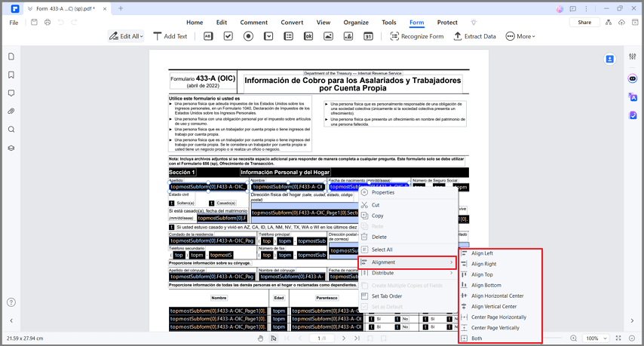Activate the Hand tool in bottom bar

tap(260, 338)
